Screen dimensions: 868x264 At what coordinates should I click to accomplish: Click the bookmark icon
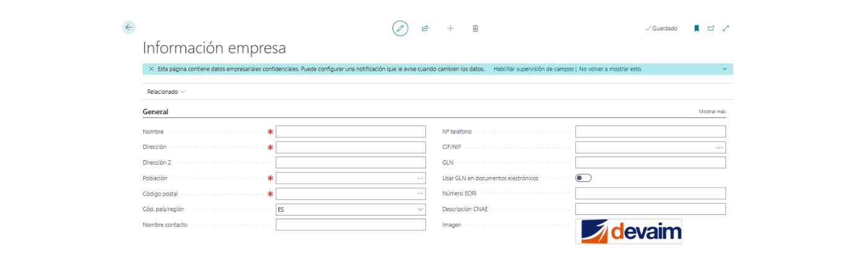(x=696, y=28)
